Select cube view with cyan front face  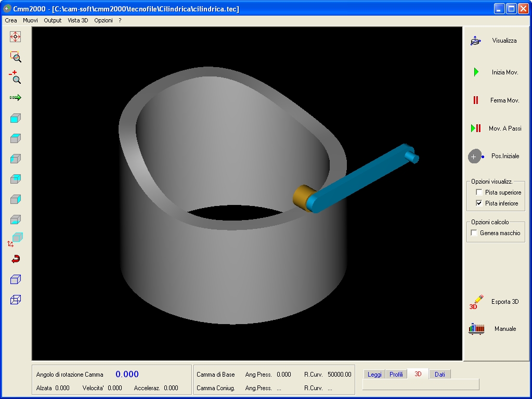pyautogui.click(x=15, y=118)
